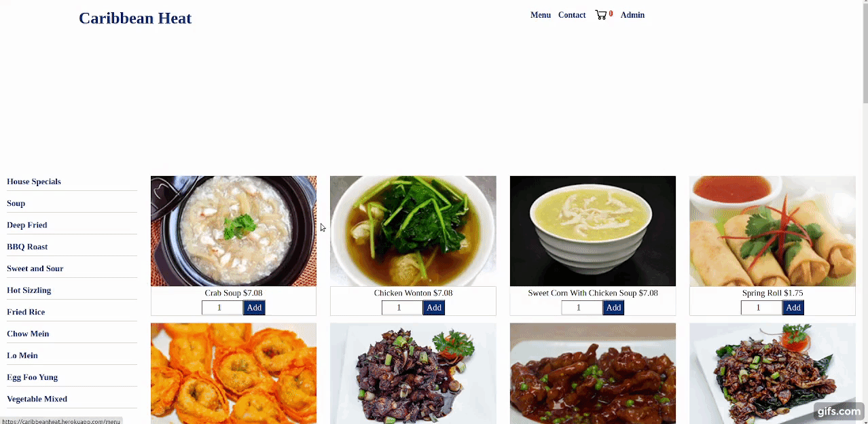Choose the Egg Foo Yung category
The height and width of the screenshot is (424, 868).
point(32,377)
